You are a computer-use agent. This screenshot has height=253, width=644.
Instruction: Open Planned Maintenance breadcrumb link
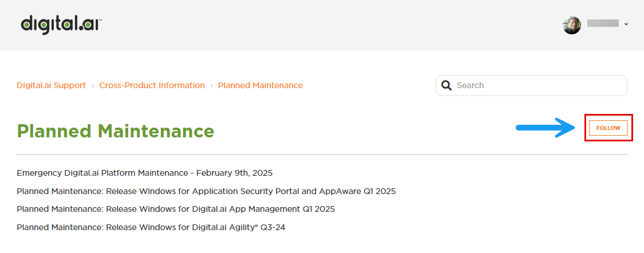tap(260, 85)
